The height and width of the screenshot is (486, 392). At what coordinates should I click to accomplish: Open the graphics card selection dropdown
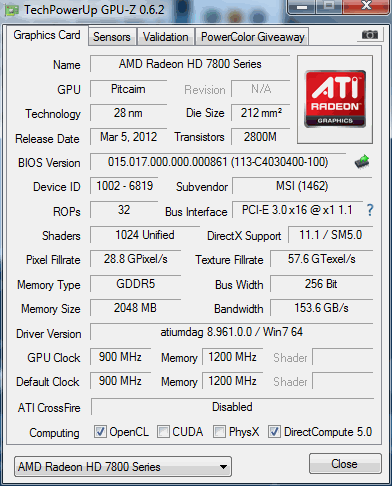tap(123, 467)
